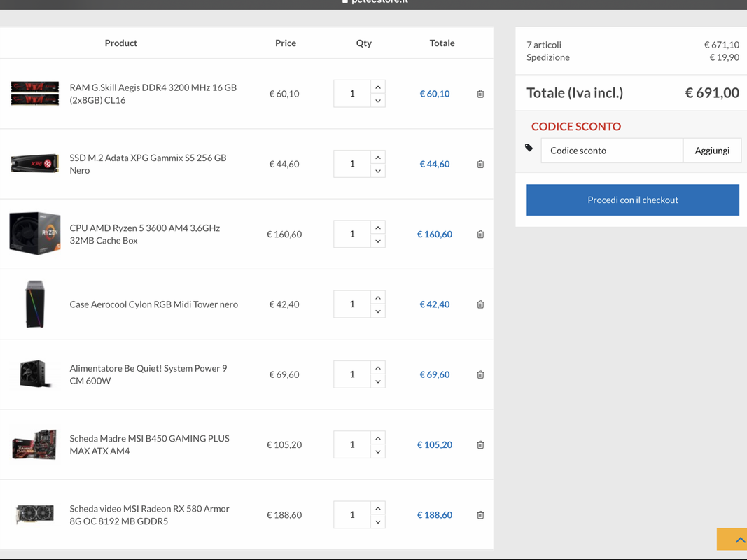Decrease quantity of G.Skill Aegis RAM
Screen dimensions: 747x560
[x=378, y=101]
